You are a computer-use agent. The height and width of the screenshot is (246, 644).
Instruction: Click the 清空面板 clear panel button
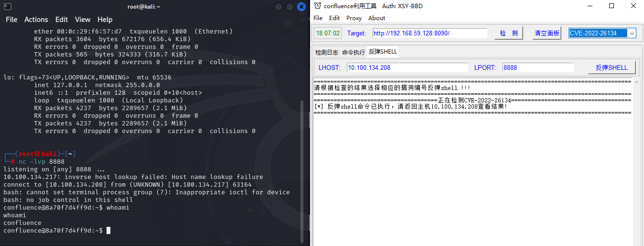click(547, 33)
